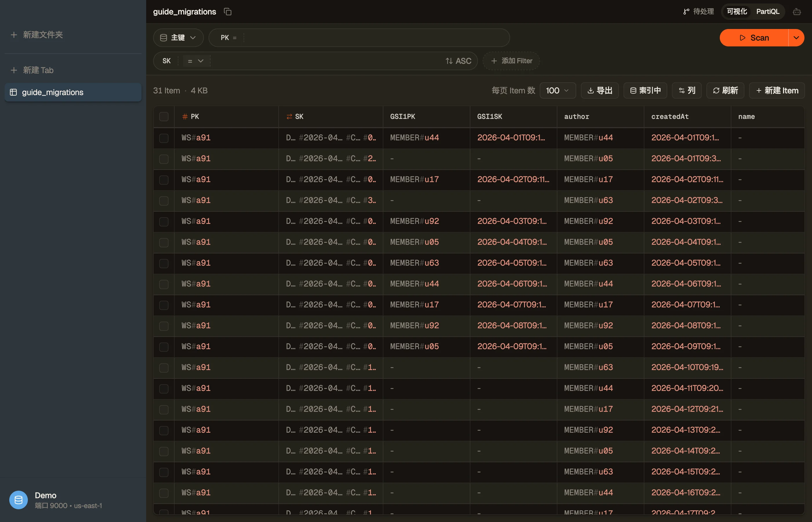Run the Scan button
812x522 pixels.
pyautogui.click(x=754, y=38)
